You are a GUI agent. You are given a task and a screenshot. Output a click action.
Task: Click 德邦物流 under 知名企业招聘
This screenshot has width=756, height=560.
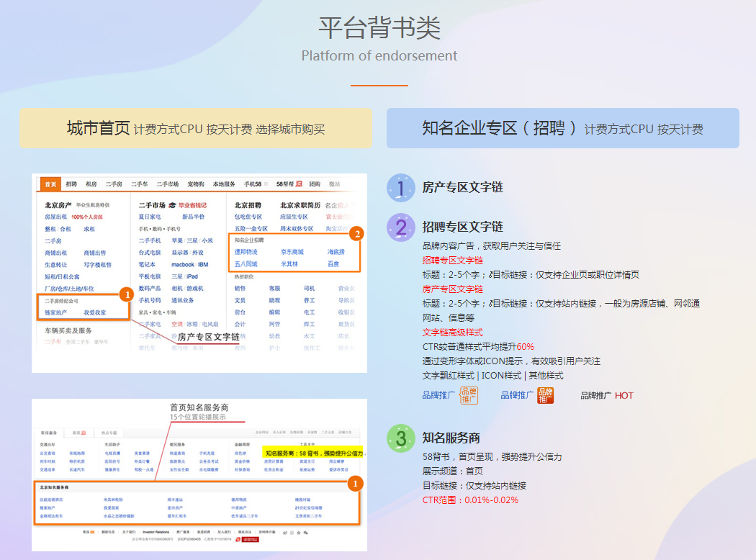coord(246,252)
